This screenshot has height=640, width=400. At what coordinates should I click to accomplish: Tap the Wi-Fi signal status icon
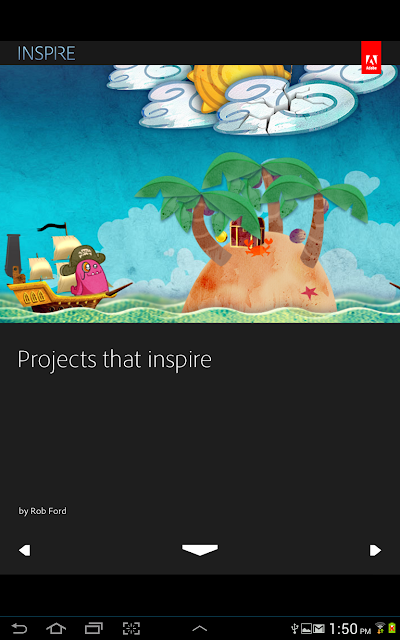380,629
